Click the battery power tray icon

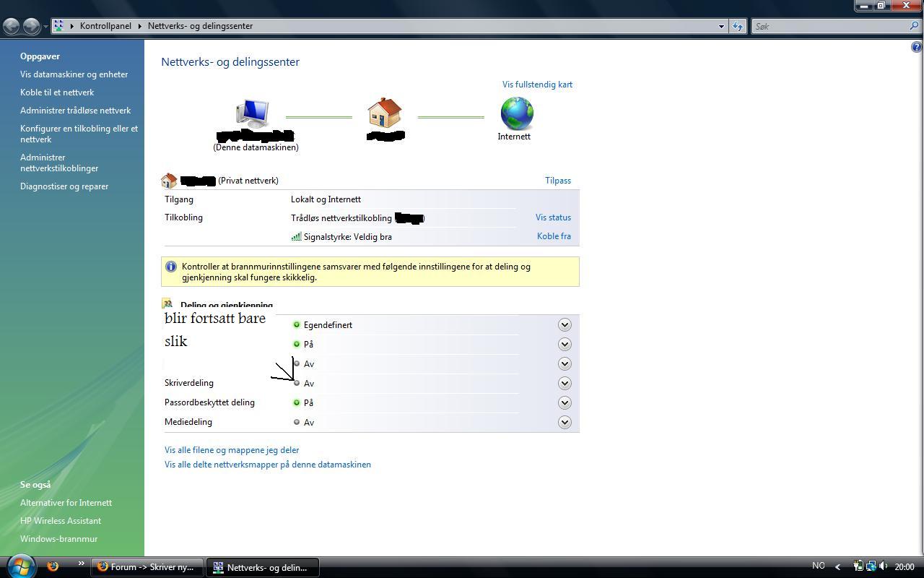click(x=858, y=566)
